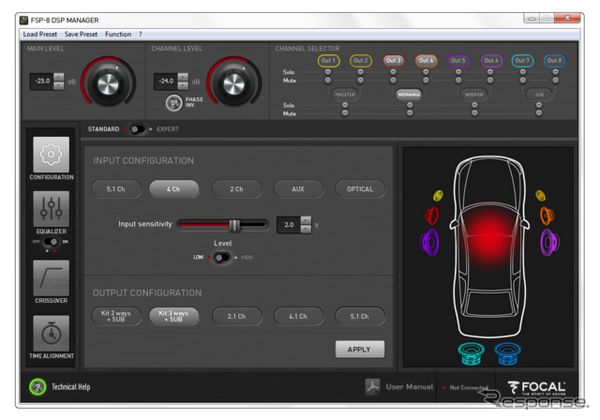Enable Mute for Out 4
Image resolution: width=600 pixels, height=420 pixels.
426,80
